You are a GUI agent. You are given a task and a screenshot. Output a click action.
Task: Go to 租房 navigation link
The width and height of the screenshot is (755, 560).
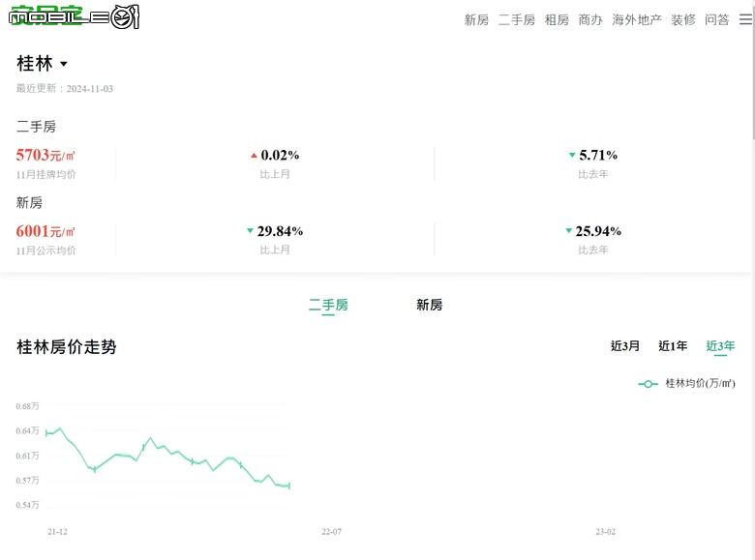tap(557, 19)
